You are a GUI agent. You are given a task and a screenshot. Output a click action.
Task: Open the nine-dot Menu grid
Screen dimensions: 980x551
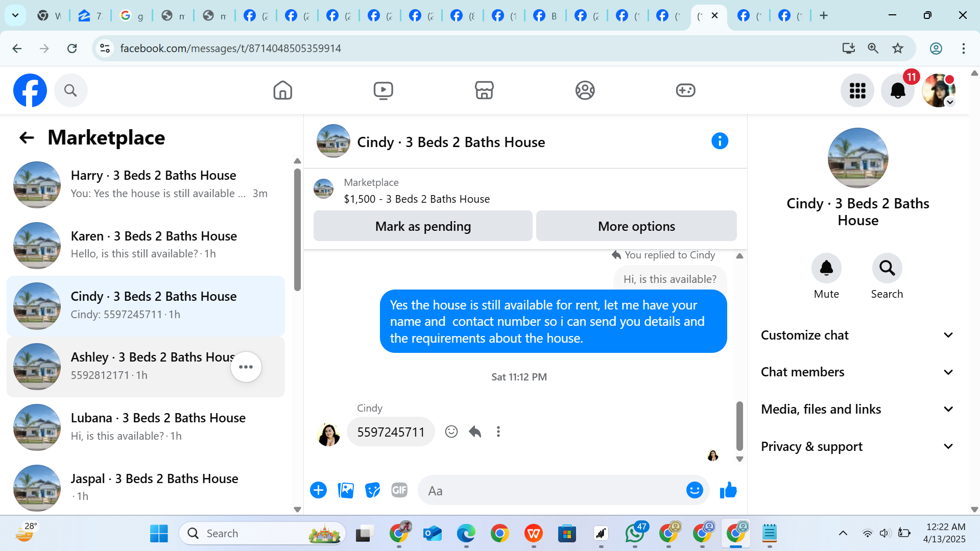(857, 90)
